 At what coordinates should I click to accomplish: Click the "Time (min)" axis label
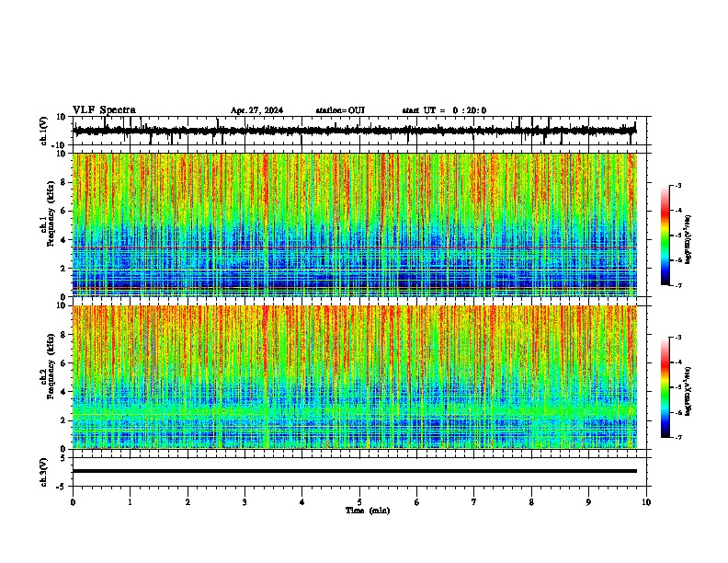point(368,511)
